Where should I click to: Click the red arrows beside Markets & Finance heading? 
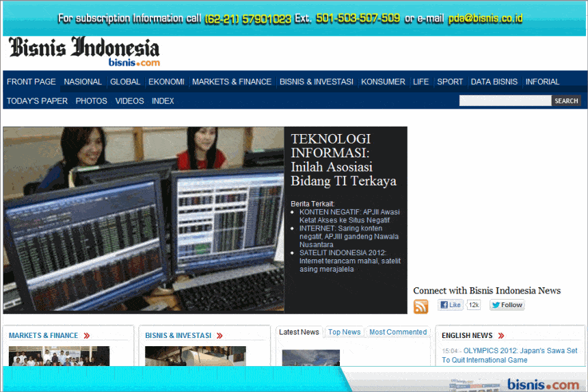point(87,336)
